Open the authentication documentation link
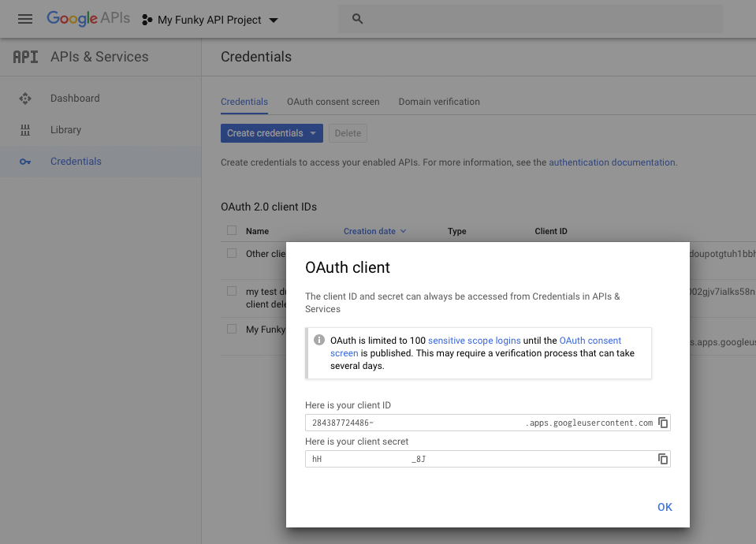 [612, 162]
